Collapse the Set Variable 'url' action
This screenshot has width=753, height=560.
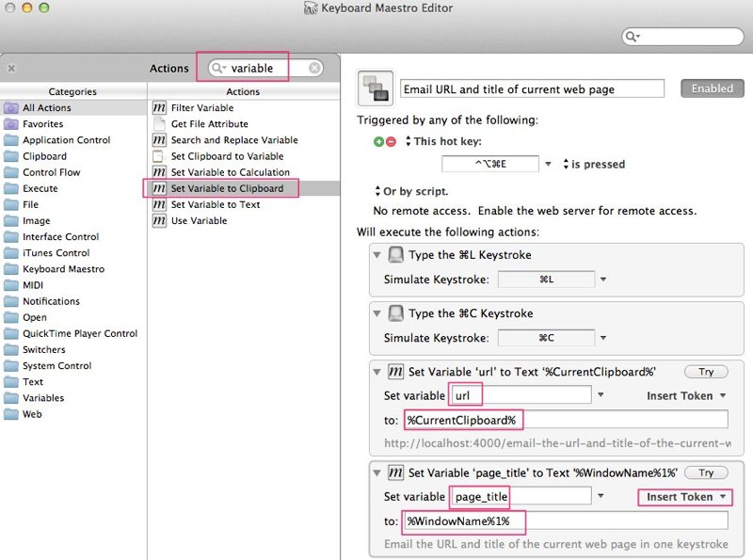(377, 372)
